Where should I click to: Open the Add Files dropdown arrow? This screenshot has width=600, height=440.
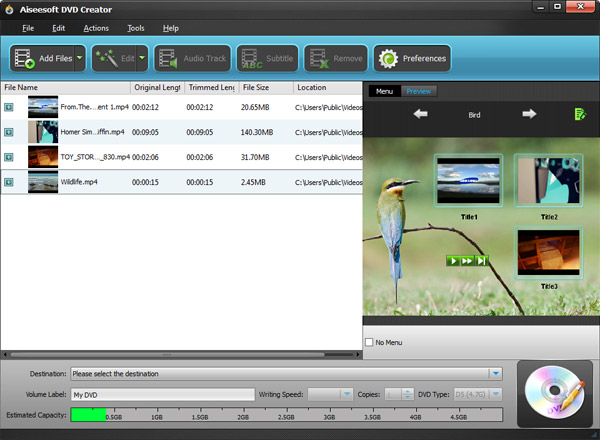point(80,58)
